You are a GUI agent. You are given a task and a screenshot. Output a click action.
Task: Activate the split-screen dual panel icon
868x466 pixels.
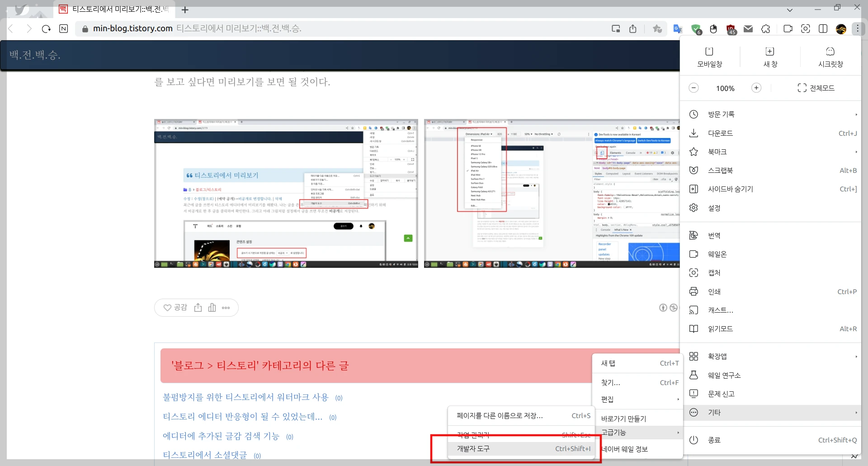click(823, 29)
